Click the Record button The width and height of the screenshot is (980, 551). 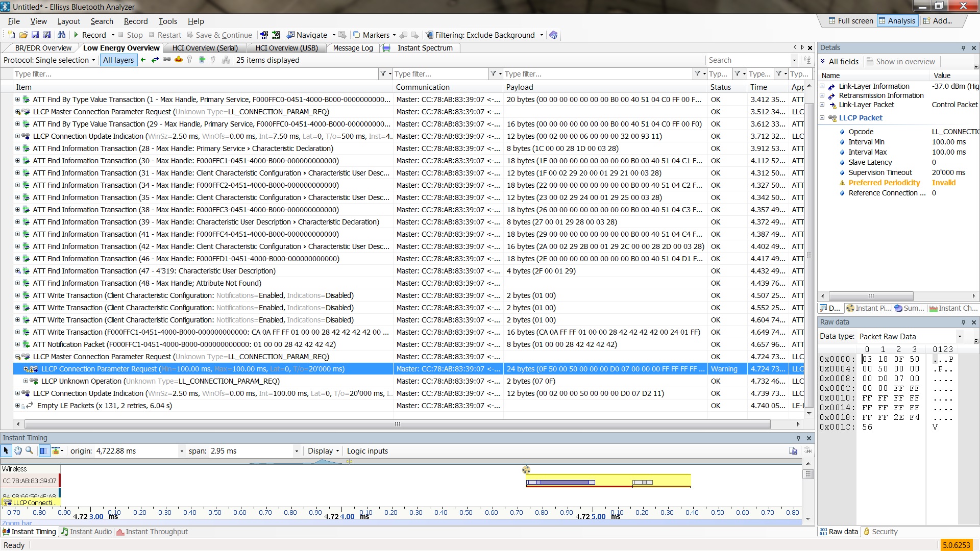[x=89, y=35]
